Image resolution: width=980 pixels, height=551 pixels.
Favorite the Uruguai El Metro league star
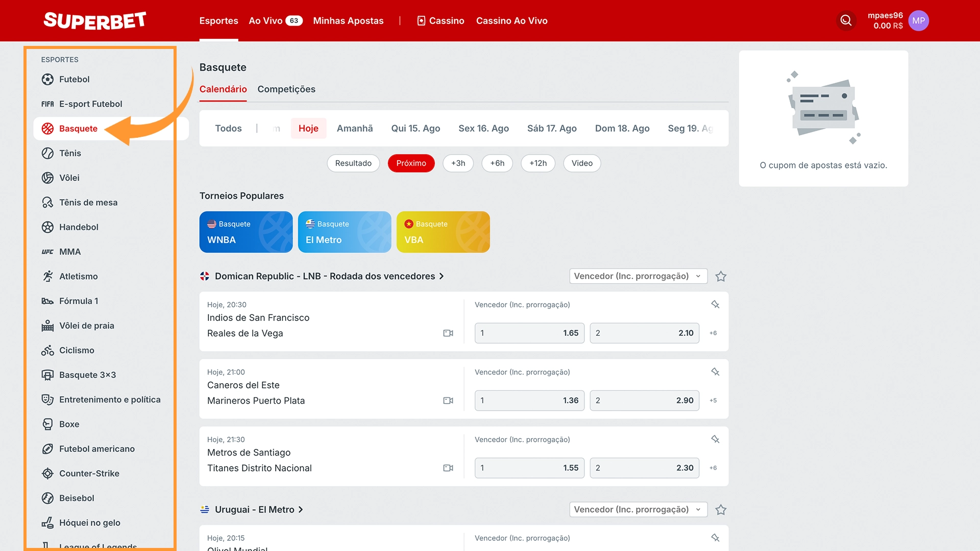click(x=721, y=510)
